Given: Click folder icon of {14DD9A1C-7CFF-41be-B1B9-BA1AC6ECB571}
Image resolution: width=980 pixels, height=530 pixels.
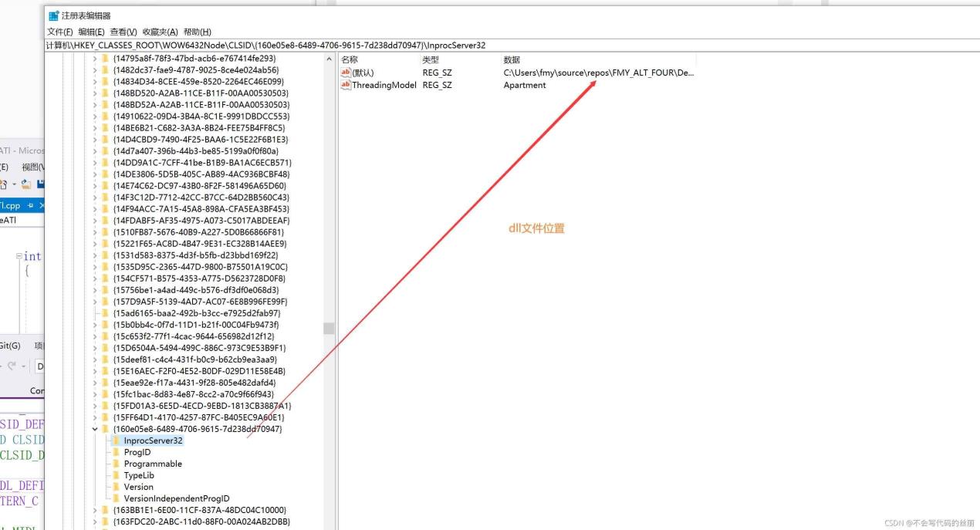Looking at the screenshot, I should (x=106, y=163).
